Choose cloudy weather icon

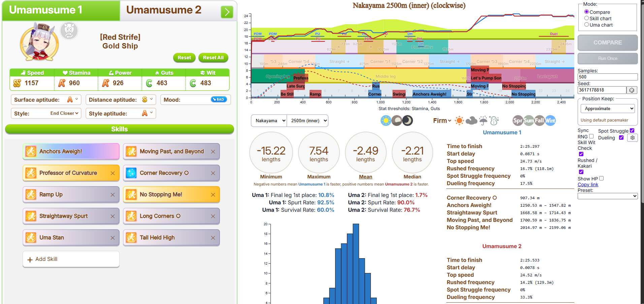(471, 121)
